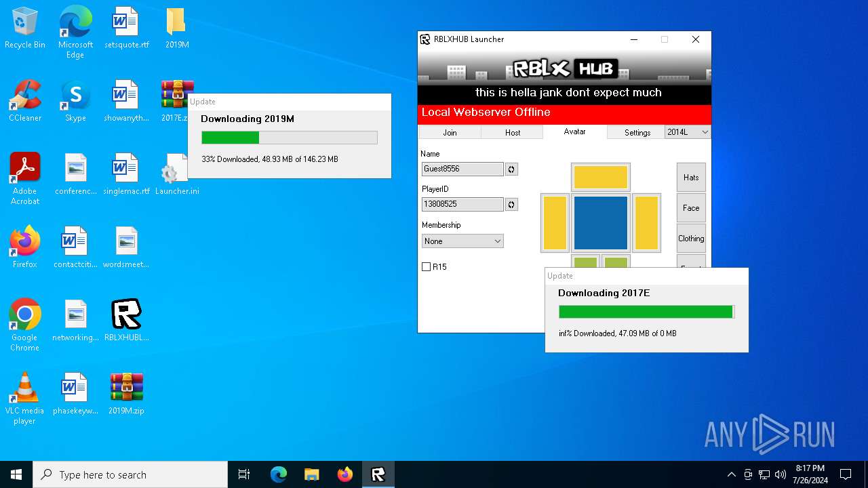Switch to the Join tab
Image resolution: width=868 pixels, height=488 pixels.
(450, 133)
